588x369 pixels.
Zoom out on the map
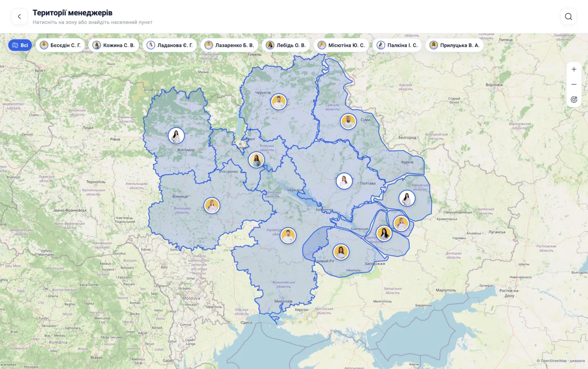point(574,84)
